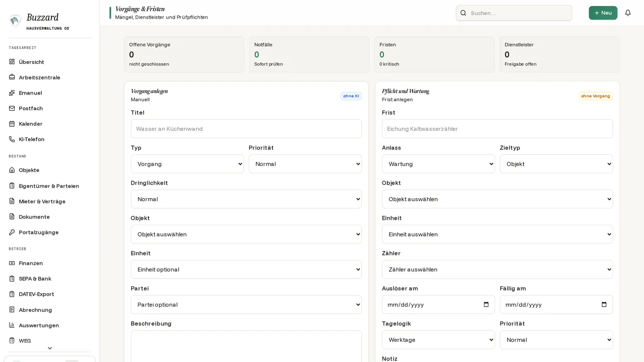The width and height of the screenshot is (644, 362).
Task: Click the Abrechnung receipt icon
Action: 12,310
